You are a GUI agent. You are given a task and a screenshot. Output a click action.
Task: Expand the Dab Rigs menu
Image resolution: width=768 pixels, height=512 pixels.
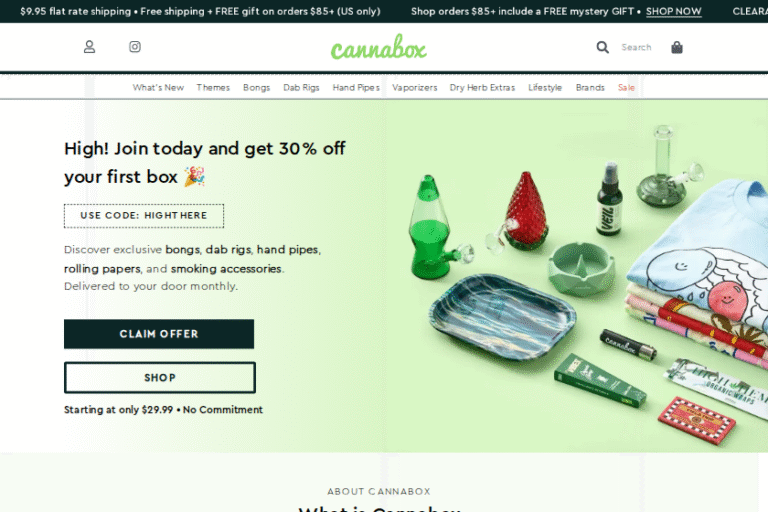click(301, 88)
